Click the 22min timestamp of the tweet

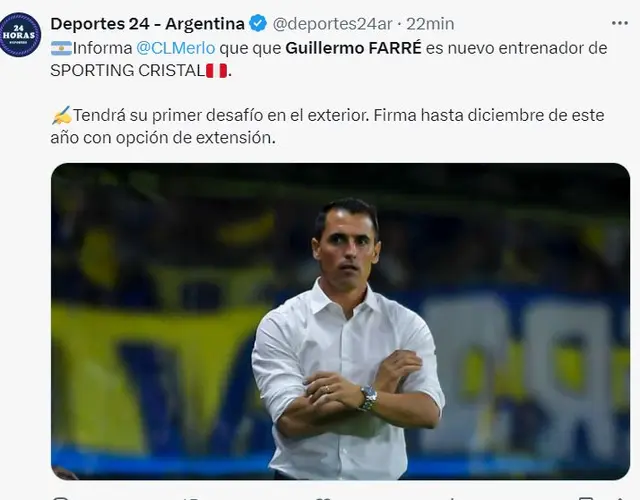[430, 24]
